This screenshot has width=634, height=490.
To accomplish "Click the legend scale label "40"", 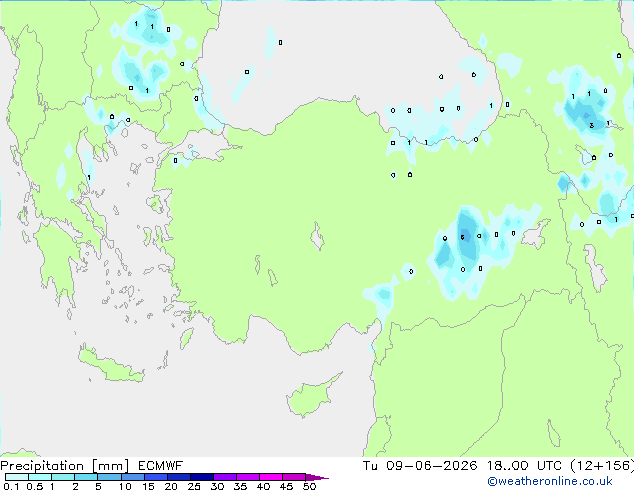I will pos(263,486).
